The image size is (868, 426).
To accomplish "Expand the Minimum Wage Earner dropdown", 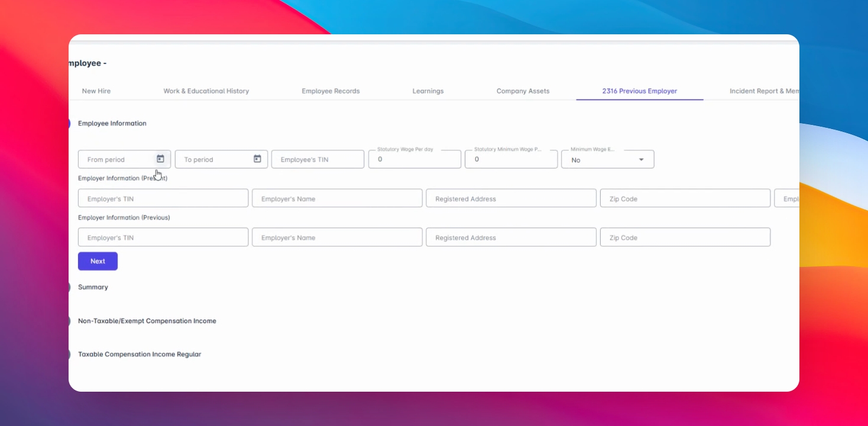I will (607, 159).
